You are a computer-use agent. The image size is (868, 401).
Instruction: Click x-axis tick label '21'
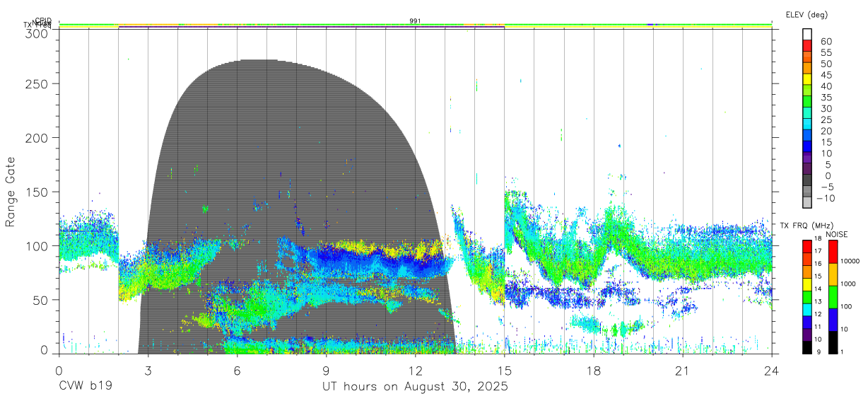682,370
